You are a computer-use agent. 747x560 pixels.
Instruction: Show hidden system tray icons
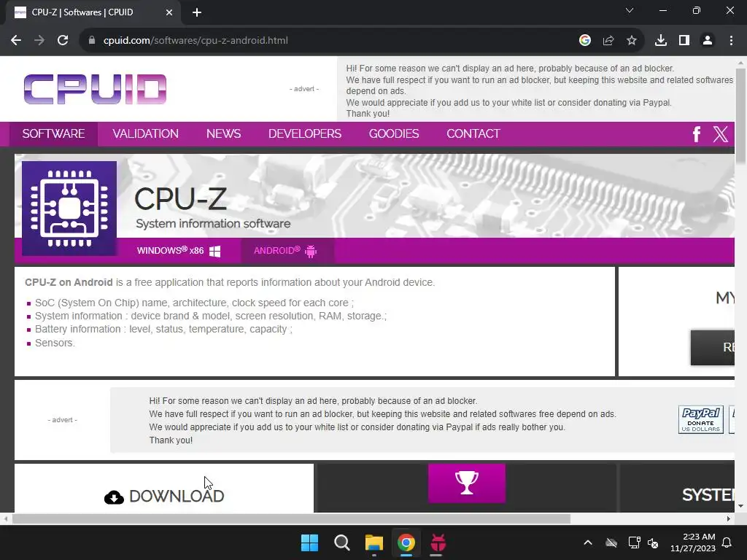click(588, 542)
